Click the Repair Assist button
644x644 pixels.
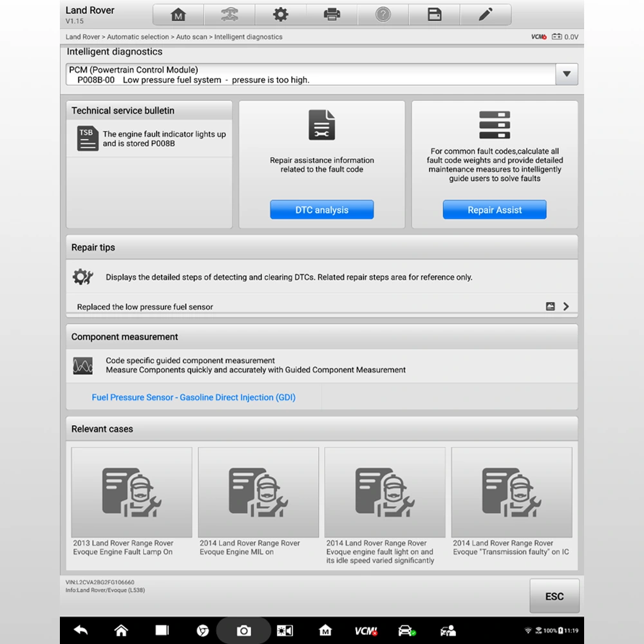[x=494, y=210]
